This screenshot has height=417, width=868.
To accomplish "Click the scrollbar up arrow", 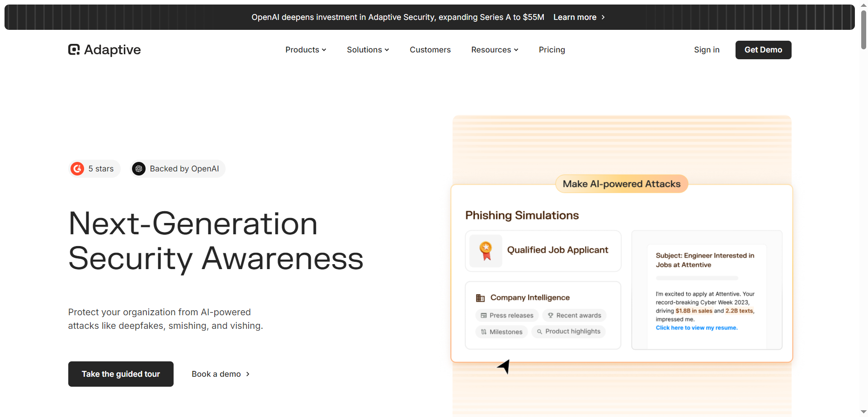I will (x=863, y=5).
